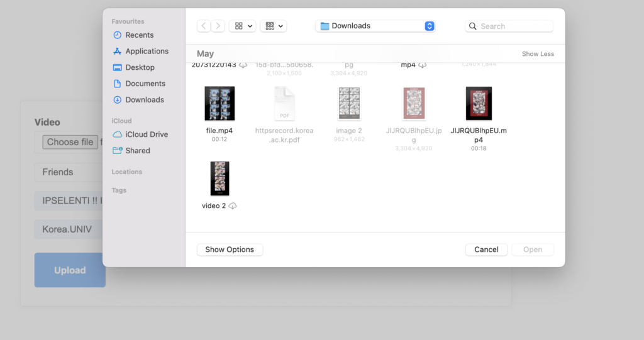The image size is (644, 340).
Task: Click the iCloud Drive cloud icon
Action: click(117, 134)
